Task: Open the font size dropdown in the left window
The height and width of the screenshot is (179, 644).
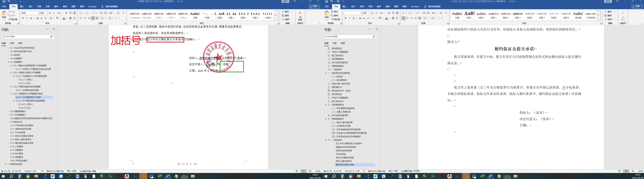Action: (46, 13)
